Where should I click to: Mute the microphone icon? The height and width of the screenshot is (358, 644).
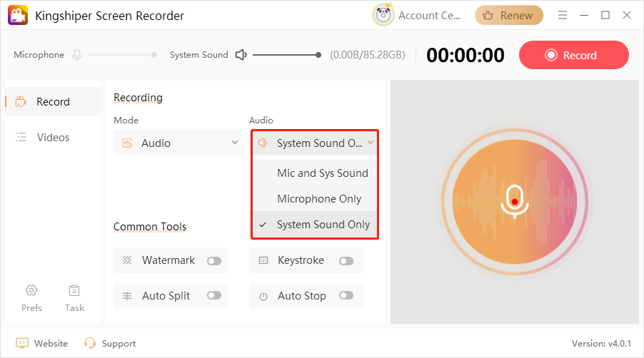(x=77, y=54)
